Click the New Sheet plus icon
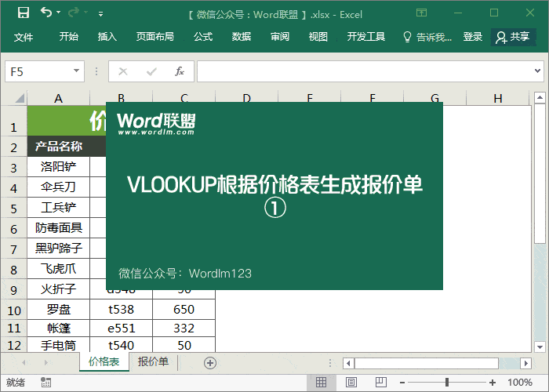Image resolution: width=549 pixels, height=392 pixels. [x=210, y=363]
